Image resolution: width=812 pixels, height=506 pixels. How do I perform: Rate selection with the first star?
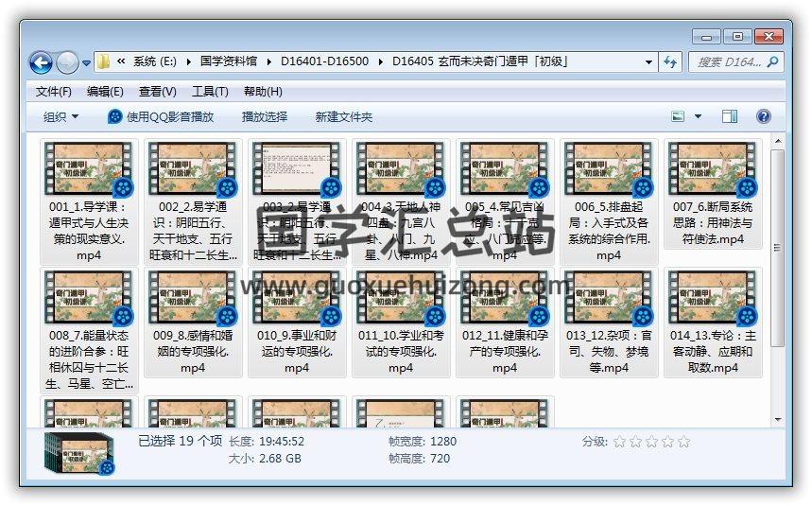click(x=620, y=442)
